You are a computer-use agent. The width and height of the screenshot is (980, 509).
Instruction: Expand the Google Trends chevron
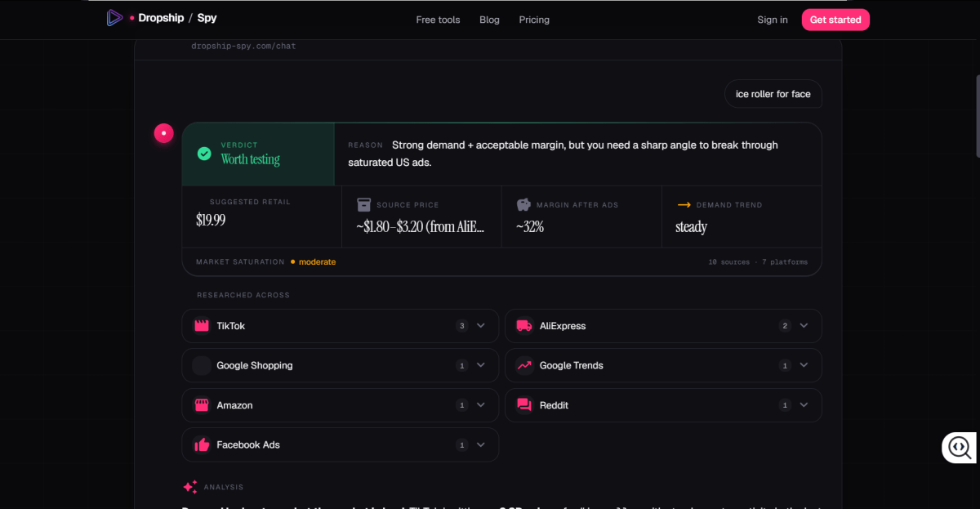coord(804,365)
